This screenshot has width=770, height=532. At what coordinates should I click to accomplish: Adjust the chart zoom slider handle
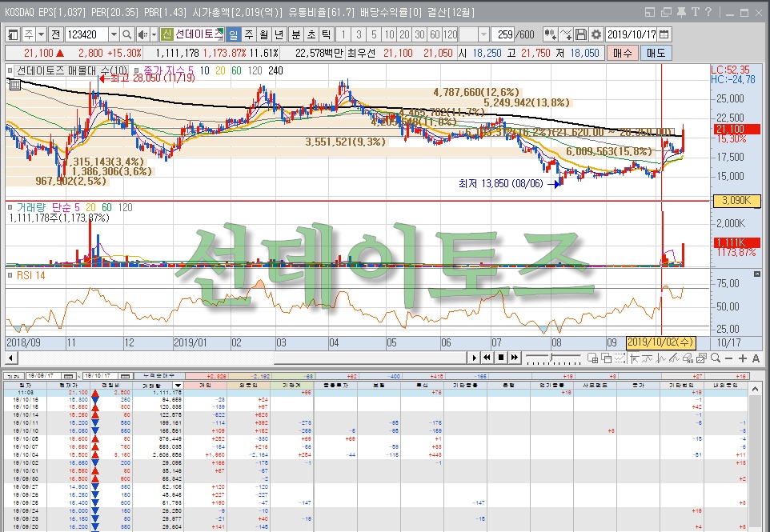551,358
